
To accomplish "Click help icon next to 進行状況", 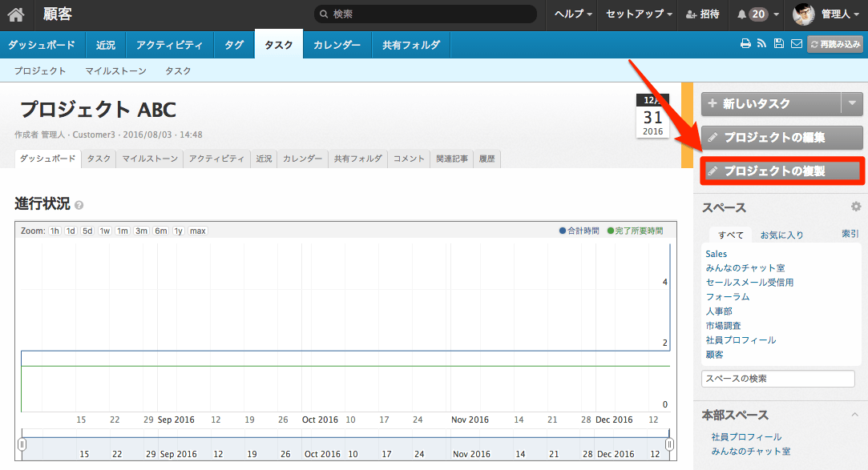I will point(79,205).
